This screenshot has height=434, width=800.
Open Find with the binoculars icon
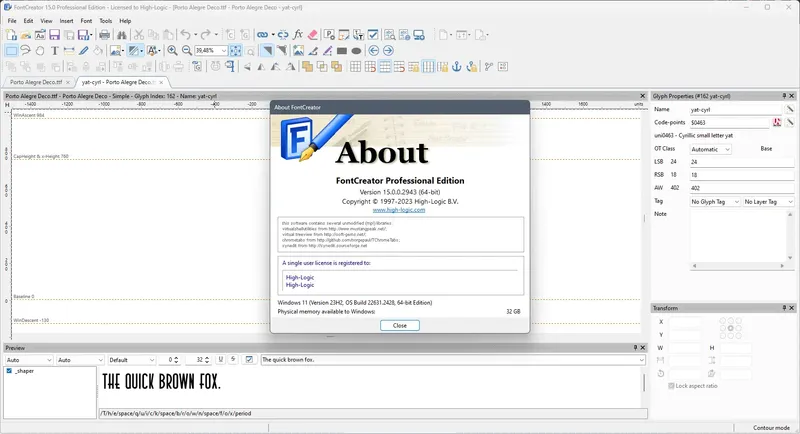tap(121, 35)
